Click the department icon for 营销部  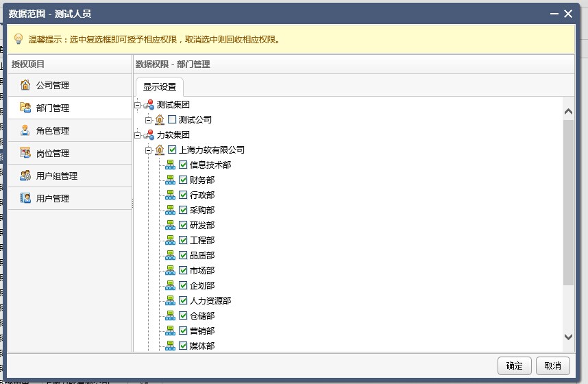[170, 331]
